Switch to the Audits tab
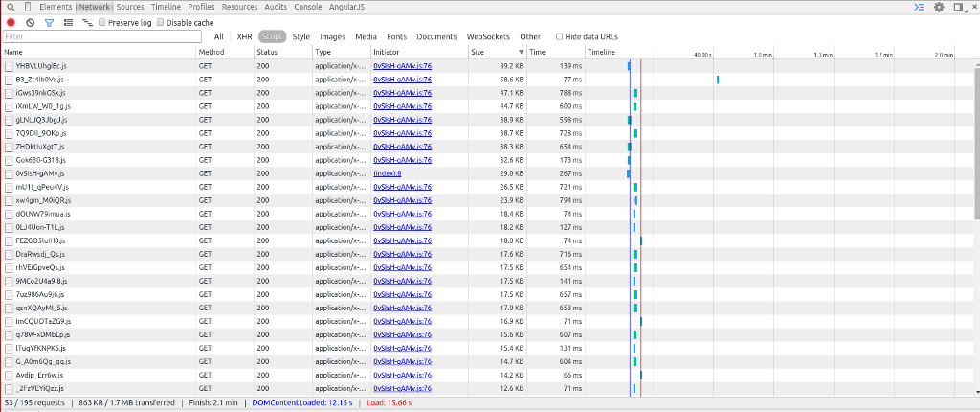Viewport: 980px width, 412px height. [x=276, y=7]
